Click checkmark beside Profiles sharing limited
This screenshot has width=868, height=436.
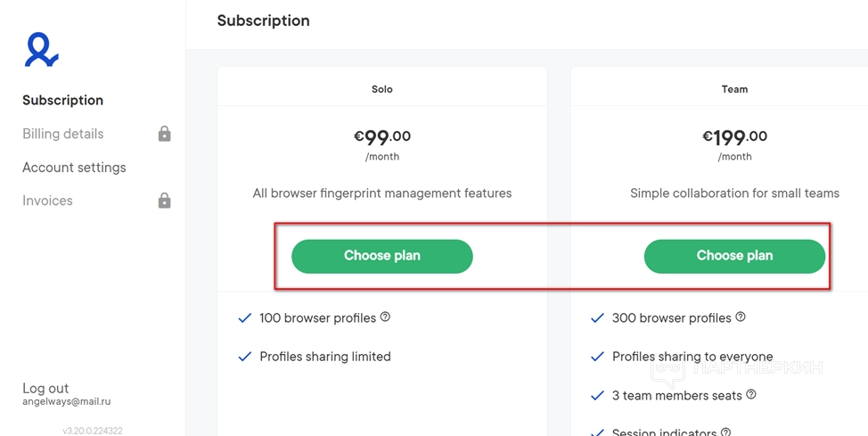click(245, 357)
